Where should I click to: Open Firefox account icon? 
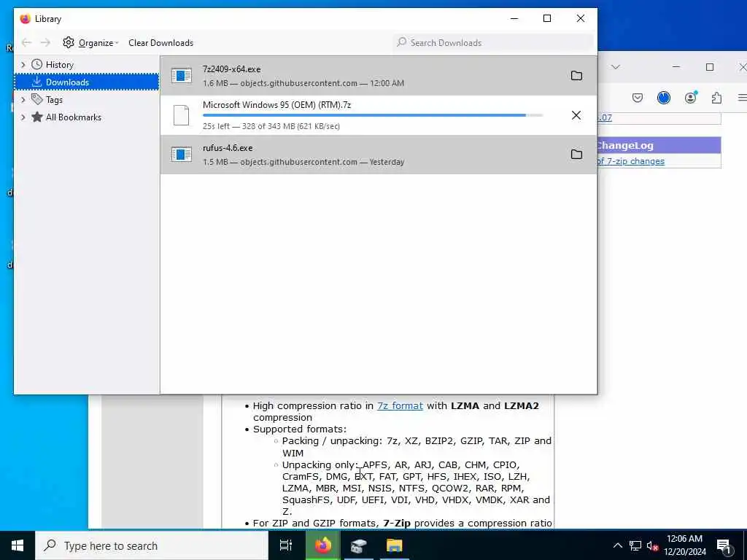(x=690, y=98)
